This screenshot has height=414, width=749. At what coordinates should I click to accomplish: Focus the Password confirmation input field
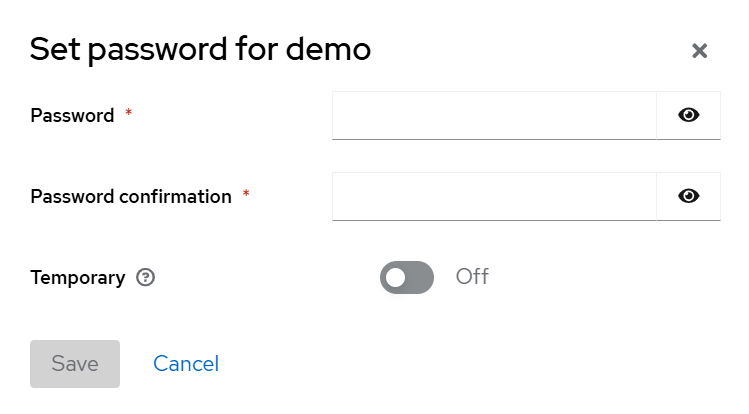coord(494,196)
